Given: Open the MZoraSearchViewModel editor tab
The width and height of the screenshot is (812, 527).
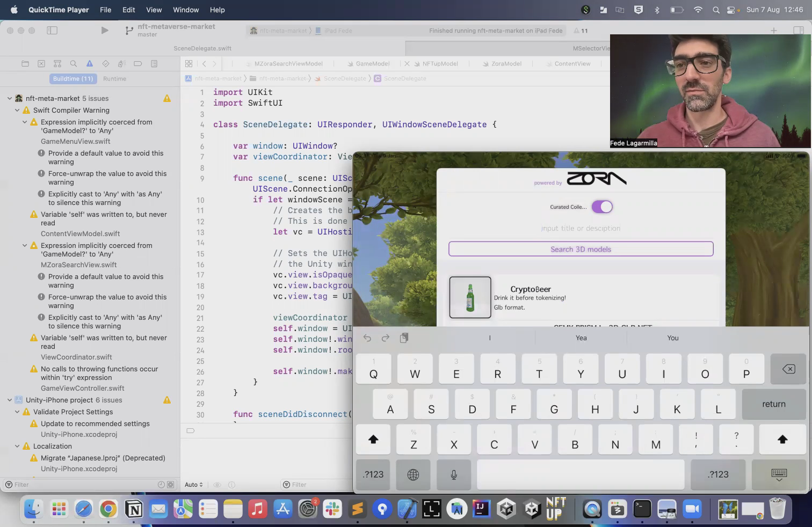Looking at the screenshot, I should pyautogui.click(x=288, y=63).
